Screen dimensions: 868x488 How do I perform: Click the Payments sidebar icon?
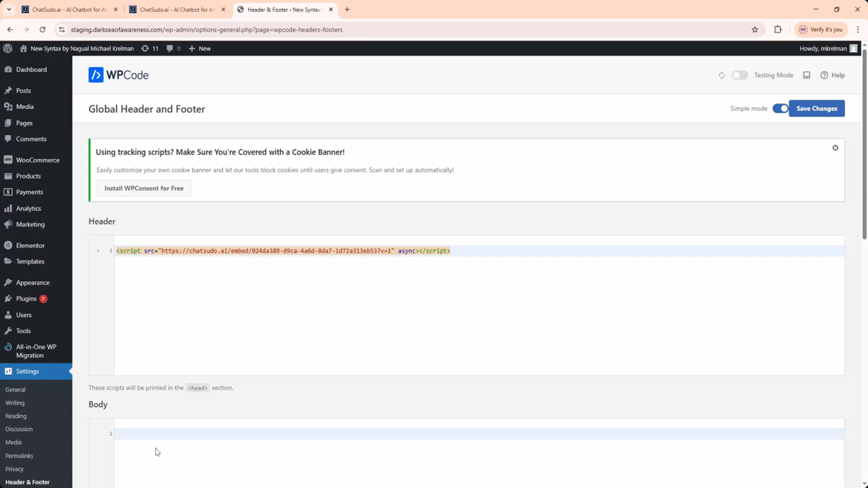click(8, 192)
